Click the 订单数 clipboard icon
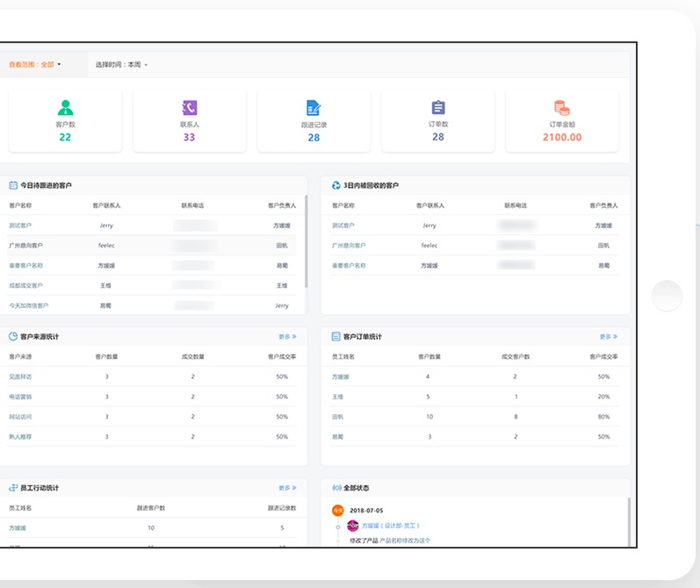700x588 pixels. 438,108
